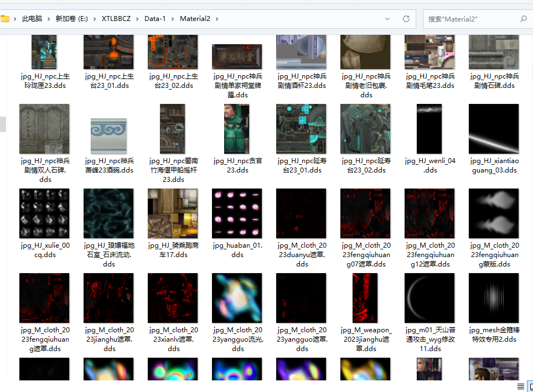The image size is (533, 392).
Task: Open address bar history dropdown arrow
Action: click(x=389, y=19)
